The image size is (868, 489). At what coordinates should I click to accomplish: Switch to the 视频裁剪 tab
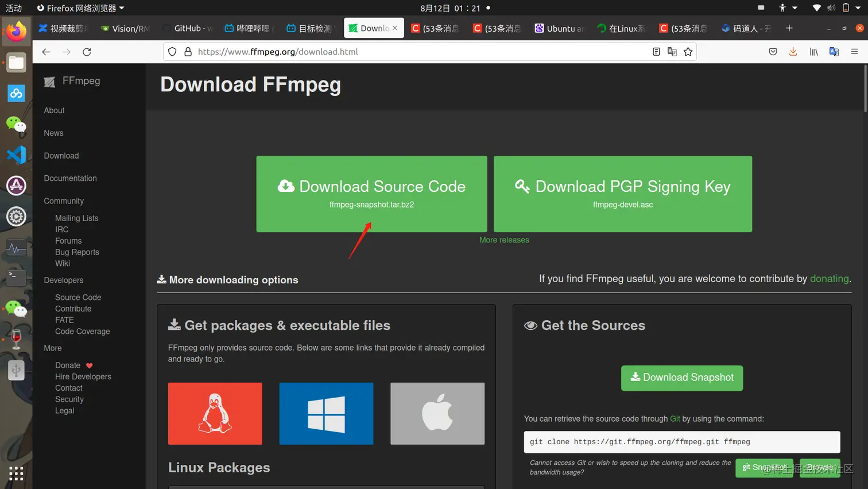point(63,28)
